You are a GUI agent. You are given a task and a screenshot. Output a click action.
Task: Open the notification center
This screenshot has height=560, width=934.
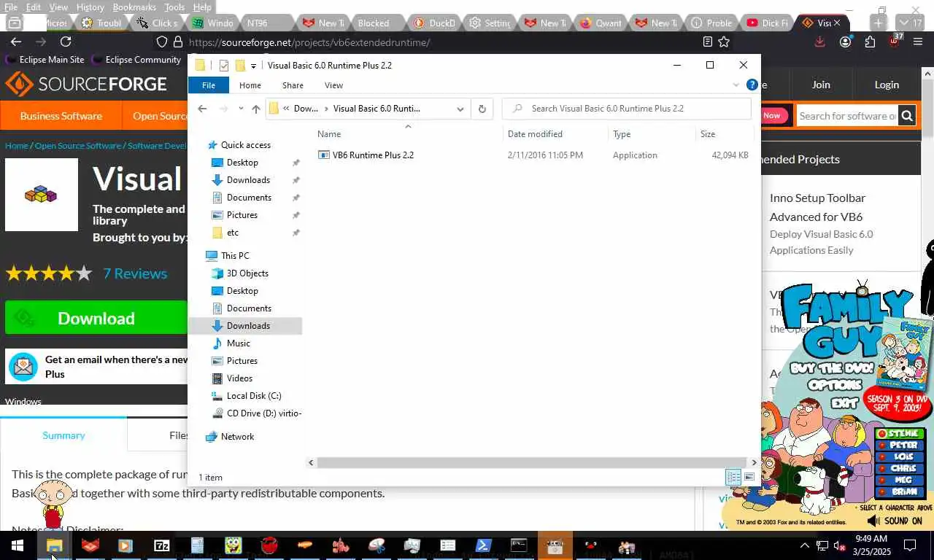910,545
